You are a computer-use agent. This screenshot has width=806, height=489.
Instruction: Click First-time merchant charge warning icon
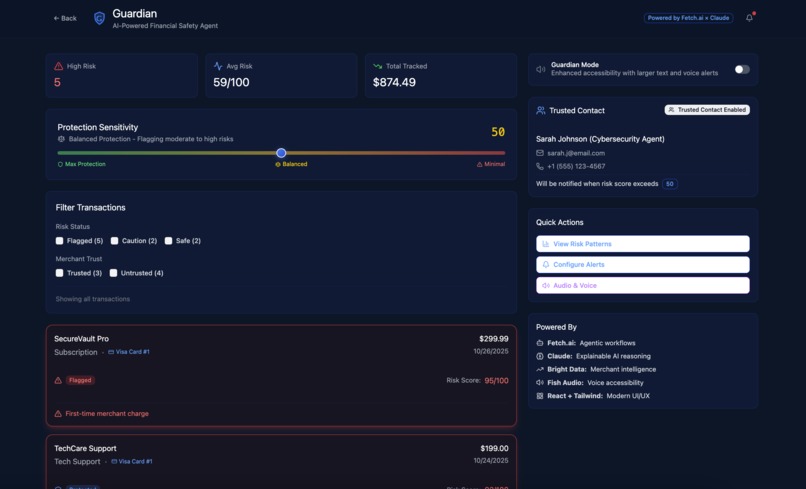(58, 413)
